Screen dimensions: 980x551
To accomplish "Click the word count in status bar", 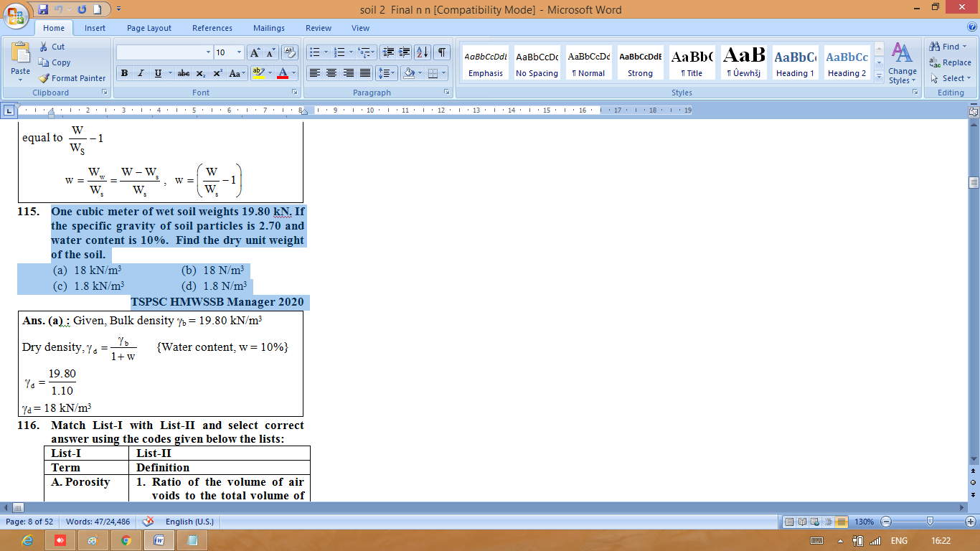I will point(98,522).
